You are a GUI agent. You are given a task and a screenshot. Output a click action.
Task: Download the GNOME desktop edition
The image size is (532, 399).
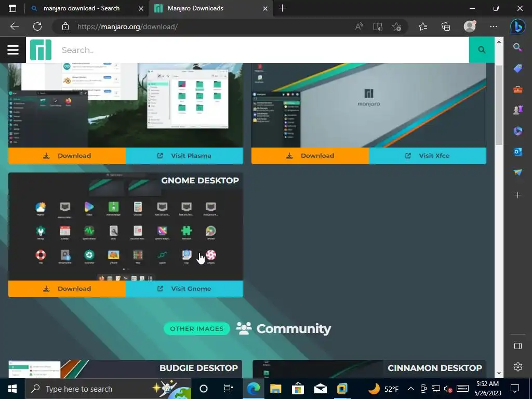click(67, 289)
